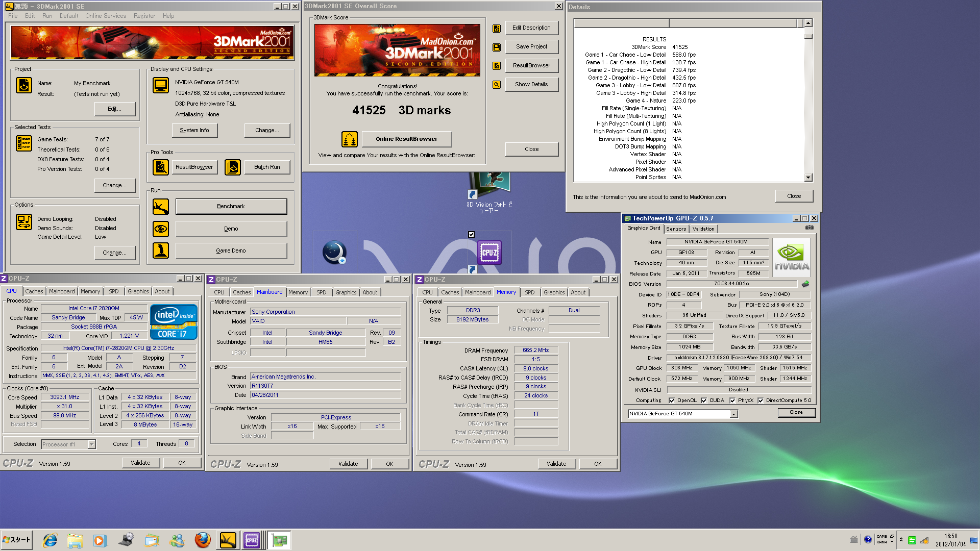
Task: Click the green arrows system tray icon
Action: coord(912,540)
